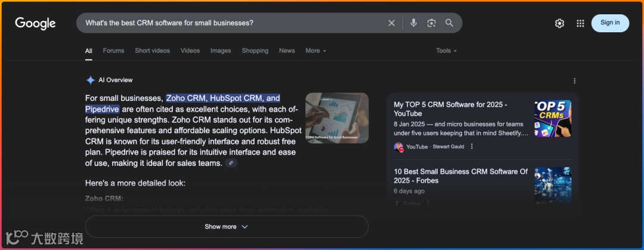Switch to Shopping tab

255,51
